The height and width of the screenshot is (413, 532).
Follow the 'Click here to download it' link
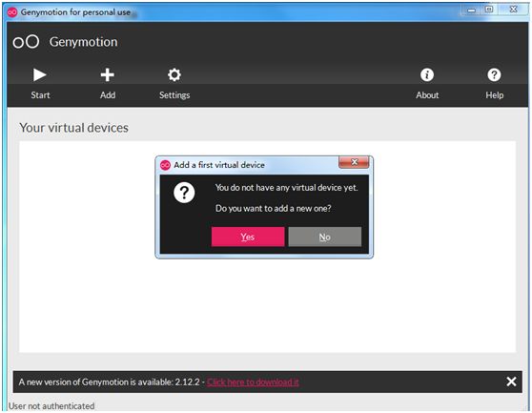[x=253, y=382]
